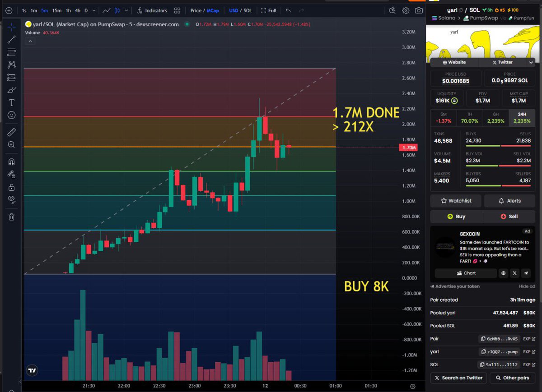Toggle magnet mode for drawings
Viewport: 542px width, 392px height.
coord(11,161)
